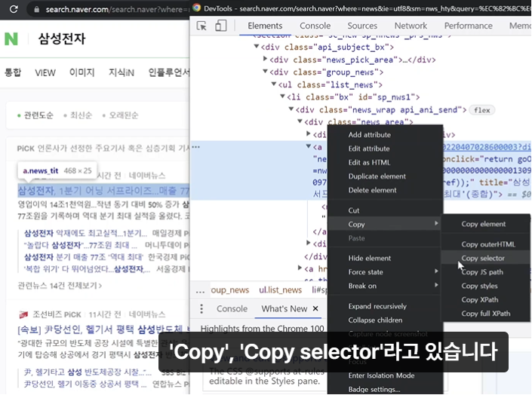532x395 pixels.
Task: Select the drawer Console tab
Action: pyautogui.click(x=232, y=308)
